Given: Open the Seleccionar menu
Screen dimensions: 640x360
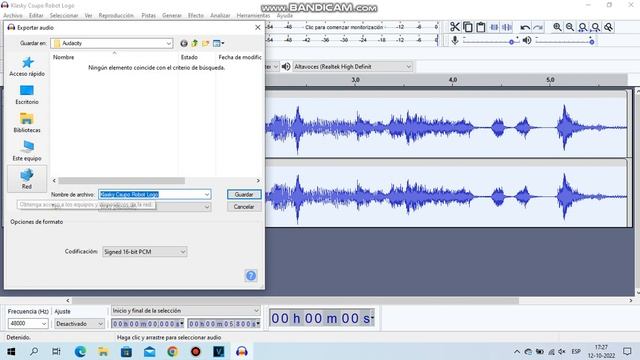Looking at the screenshot, I should click(x=64, y=15).
